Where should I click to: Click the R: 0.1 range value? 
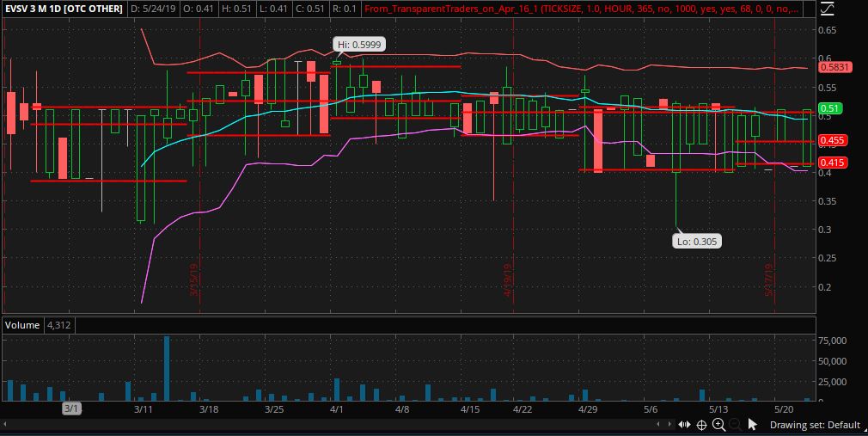pyautogui.click(x=345, y=9)
